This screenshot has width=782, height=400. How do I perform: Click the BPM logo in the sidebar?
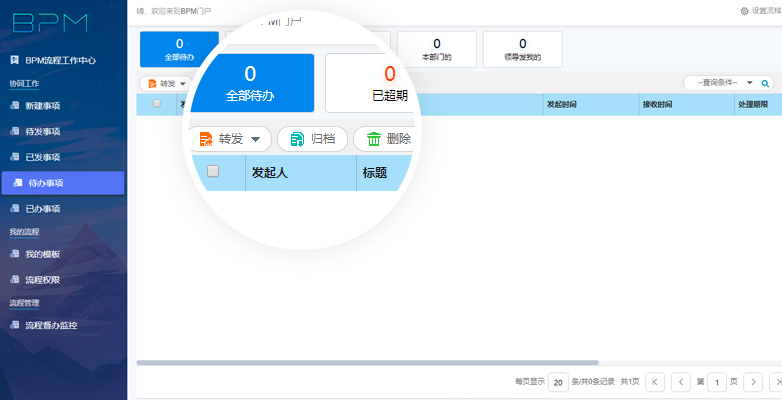pyautogui.click(x=50, y=23)
